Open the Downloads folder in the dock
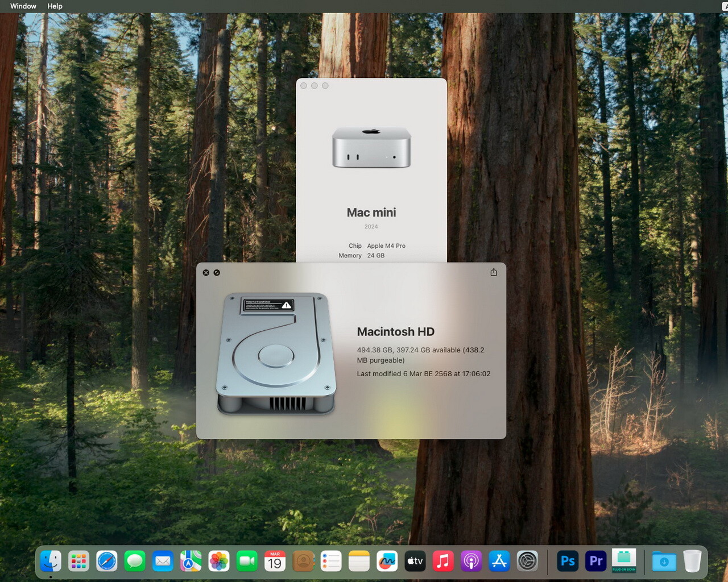 [x=664, y=562]
